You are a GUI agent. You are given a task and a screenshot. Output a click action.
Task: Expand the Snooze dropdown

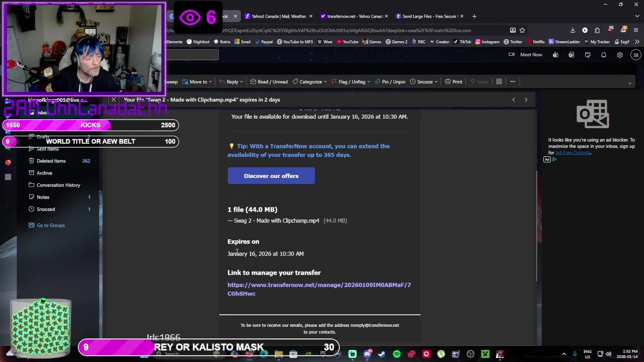[x=436, y=82]
